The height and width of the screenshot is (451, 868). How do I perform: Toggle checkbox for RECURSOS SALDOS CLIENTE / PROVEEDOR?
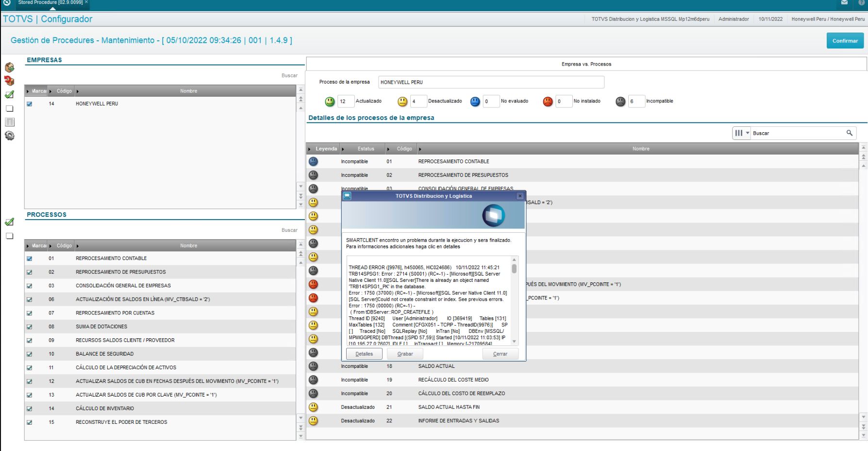point(30,340)
